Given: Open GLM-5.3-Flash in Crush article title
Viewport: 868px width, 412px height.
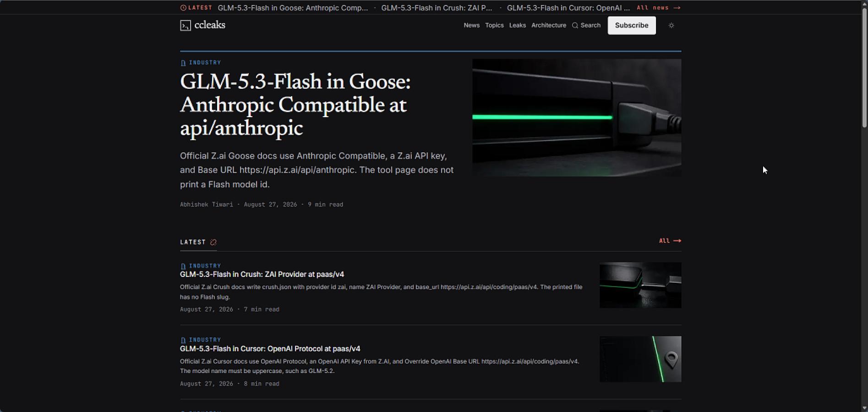Looking at the screenshot, I should click(x=262, y=275).
